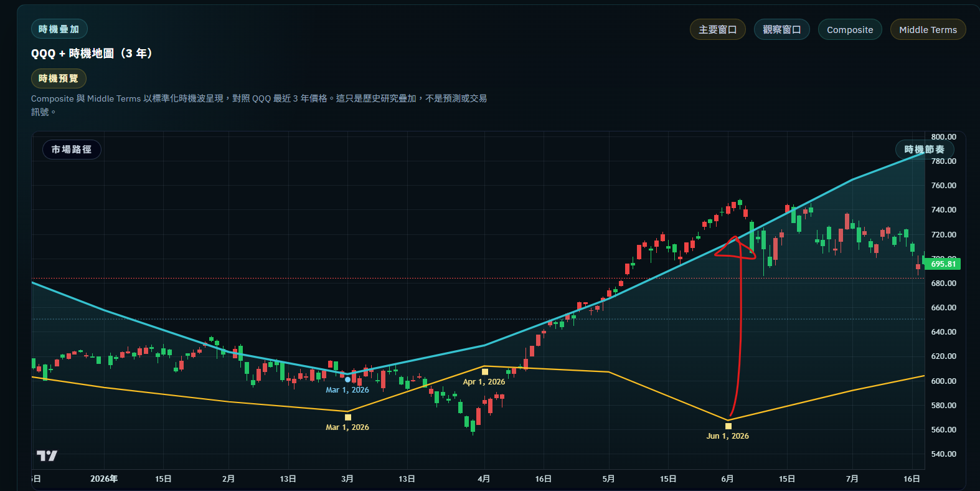The image size is (980, 491).
Task: Click the 660.00 price axis label
Action: (x=944, y=308)
